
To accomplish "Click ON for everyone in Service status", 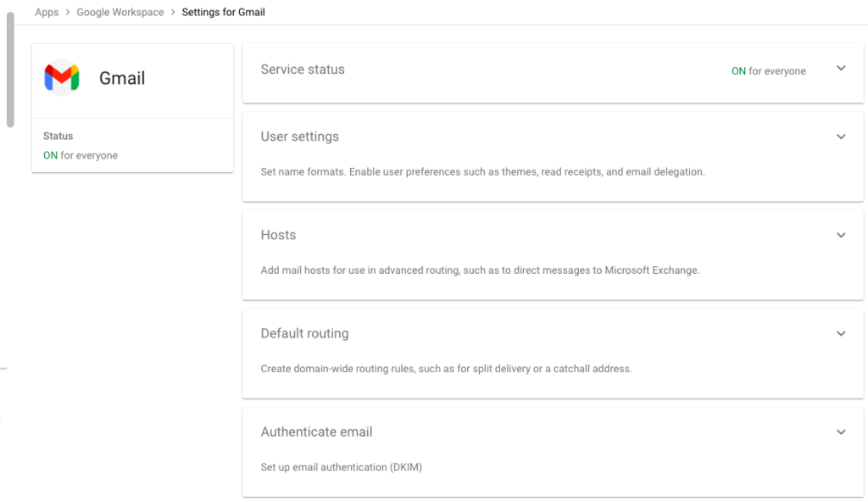I will (768, 71).
